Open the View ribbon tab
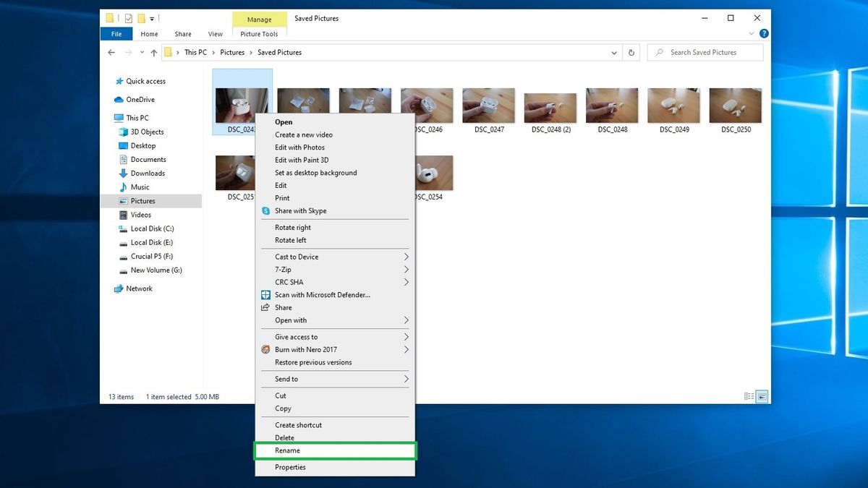The image size is (868, 488). coord(216,34)
